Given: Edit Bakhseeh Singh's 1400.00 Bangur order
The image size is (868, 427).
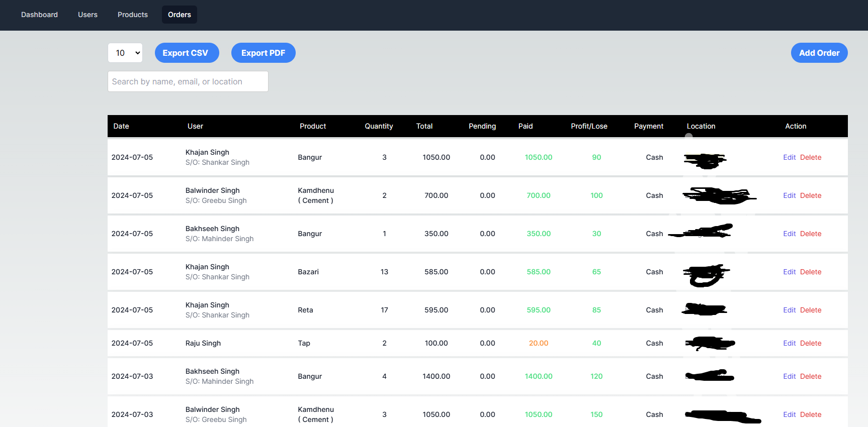Looking at the screenshot, I should [789, 376].
